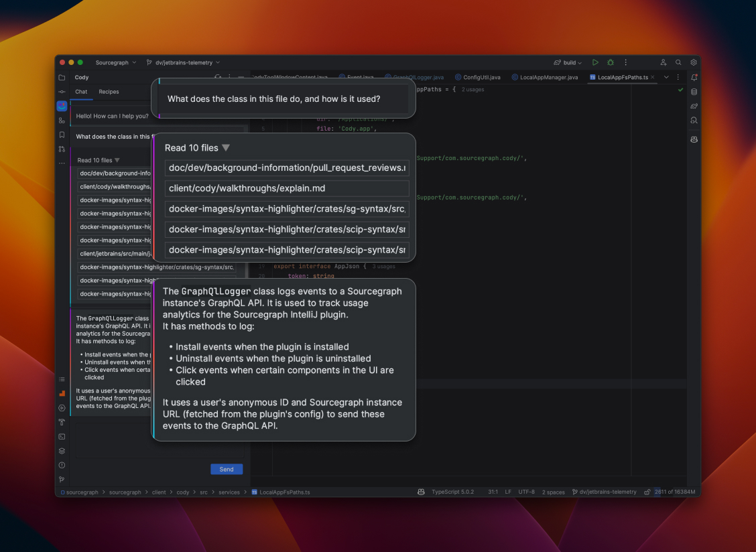Toggle read-only lock in status bar
Image resolution: width=756 pixels, height=552 pixels.
[x=647, y=492]
